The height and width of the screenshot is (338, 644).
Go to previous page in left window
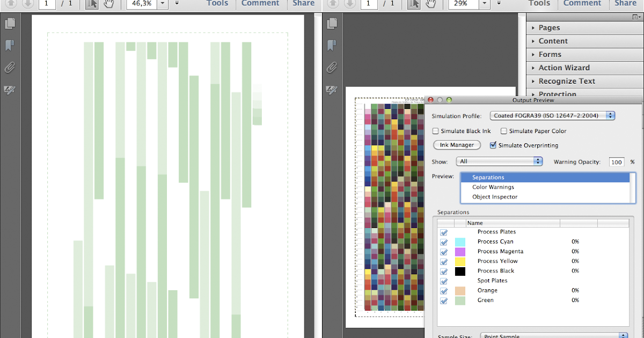(11, 4)
